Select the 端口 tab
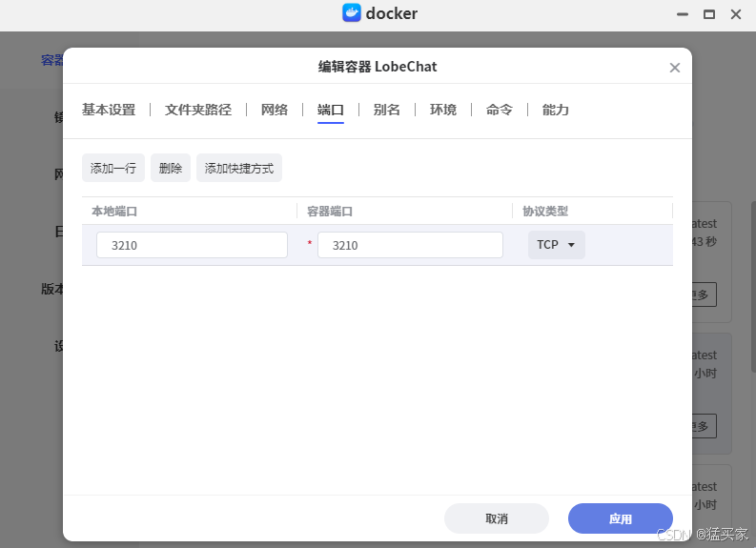Viewport: 756px width, 548px height. (x=330, y=110)
